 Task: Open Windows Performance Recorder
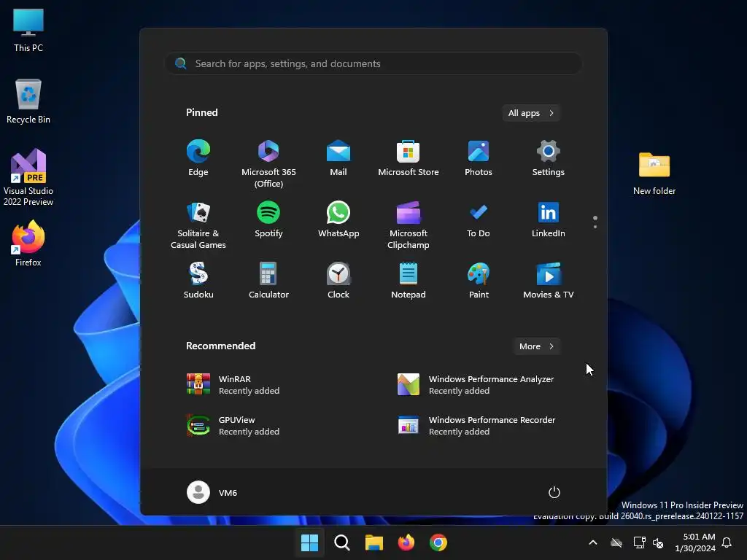click(x=476, y=426)
